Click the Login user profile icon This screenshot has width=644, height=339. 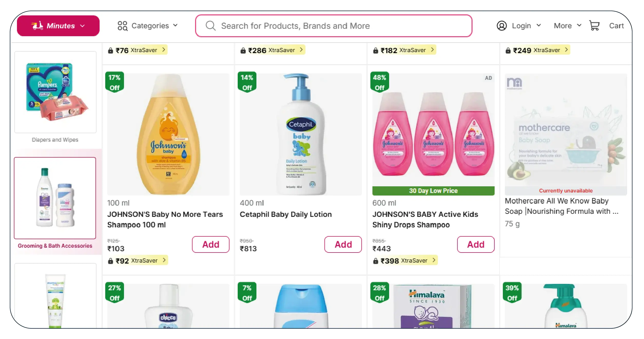[x=502, y=26]
